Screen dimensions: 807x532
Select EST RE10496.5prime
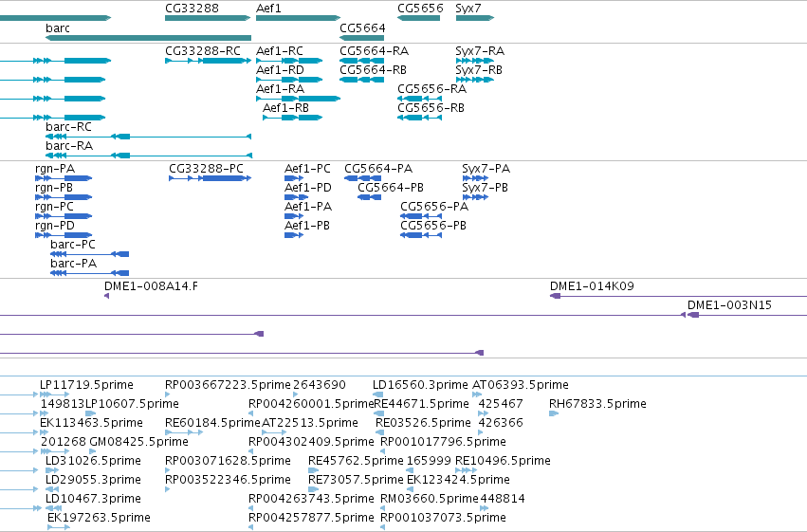(503, 461)
